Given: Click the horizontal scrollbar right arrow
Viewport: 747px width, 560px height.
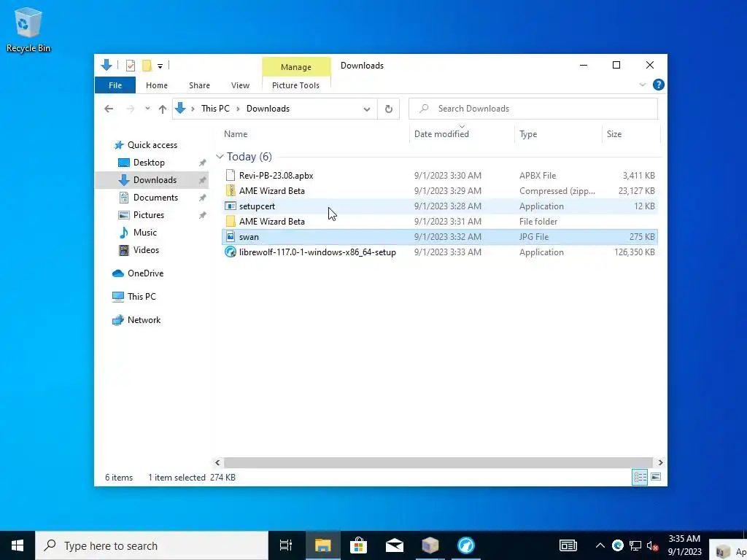Looking at the screenshot, I should tap(660, 462).
